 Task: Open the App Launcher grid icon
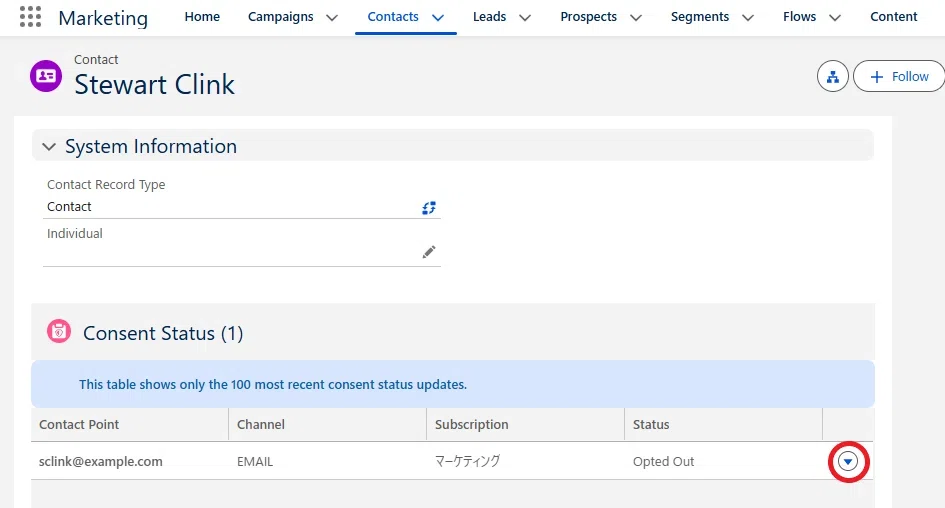point(30,17)
